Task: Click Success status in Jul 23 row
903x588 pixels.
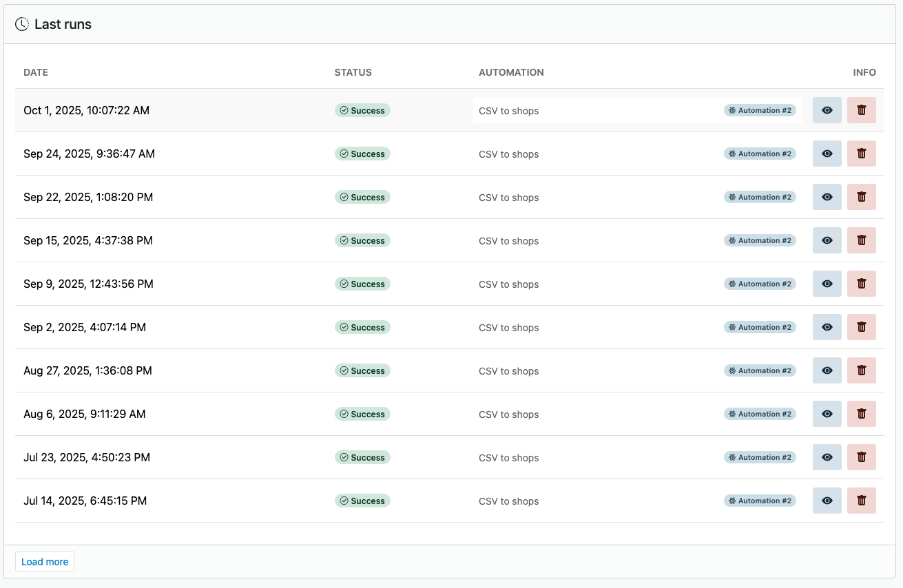Action: 362,457
